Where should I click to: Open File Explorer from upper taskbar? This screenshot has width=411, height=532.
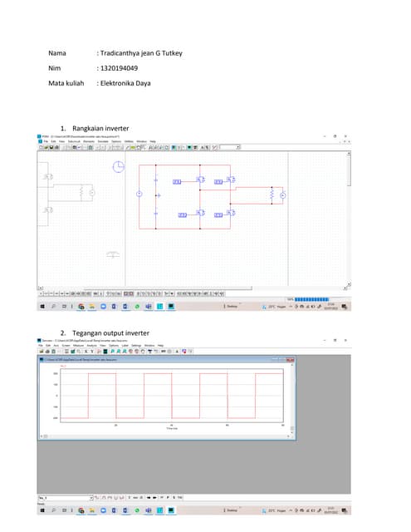[92, 307]
